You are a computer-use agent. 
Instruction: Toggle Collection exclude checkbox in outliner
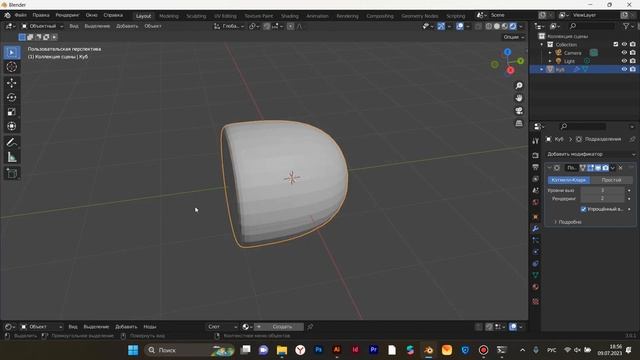616,44
